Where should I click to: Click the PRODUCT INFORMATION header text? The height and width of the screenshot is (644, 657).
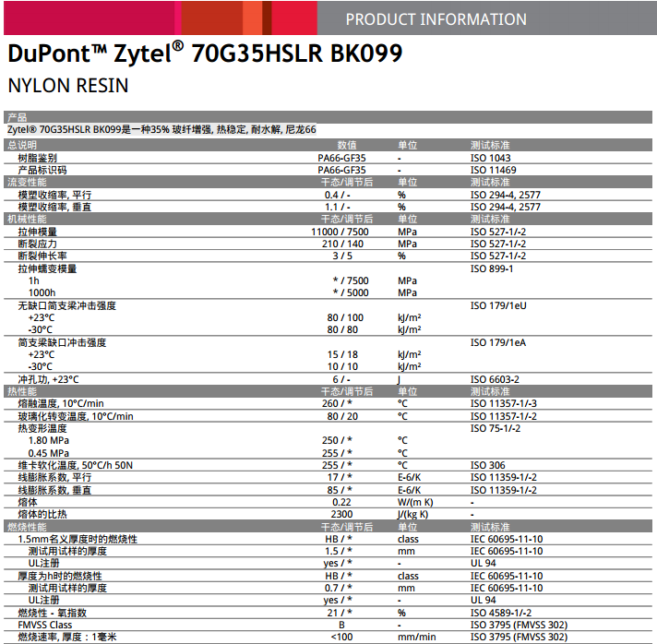(436, 19)
